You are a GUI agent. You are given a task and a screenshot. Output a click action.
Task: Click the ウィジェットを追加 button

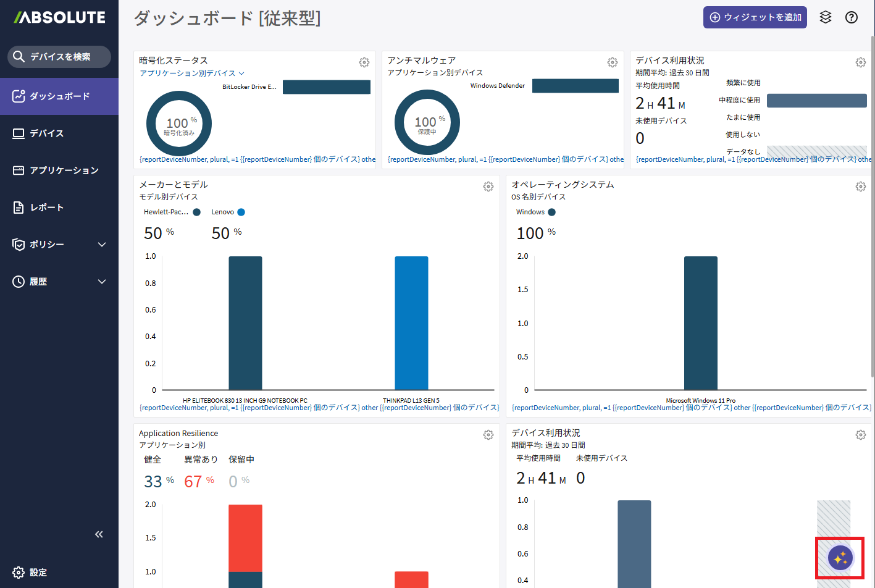point(755,17)
